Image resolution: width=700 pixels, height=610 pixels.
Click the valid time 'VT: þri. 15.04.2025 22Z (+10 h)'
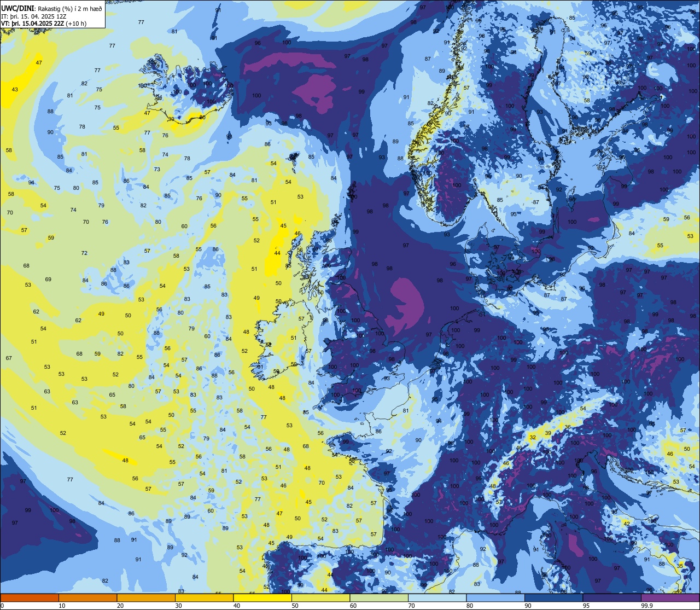(x=44, y=24)
